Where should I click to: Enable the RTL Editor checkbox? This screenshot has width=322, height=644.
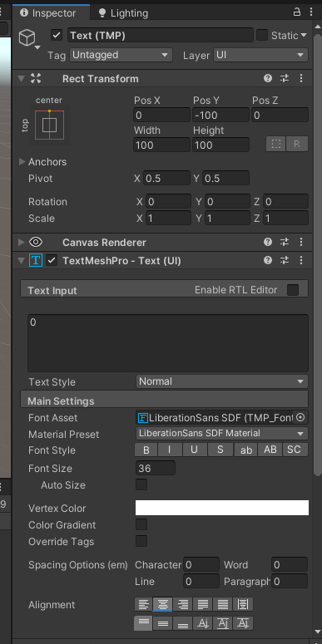point(293,290)
